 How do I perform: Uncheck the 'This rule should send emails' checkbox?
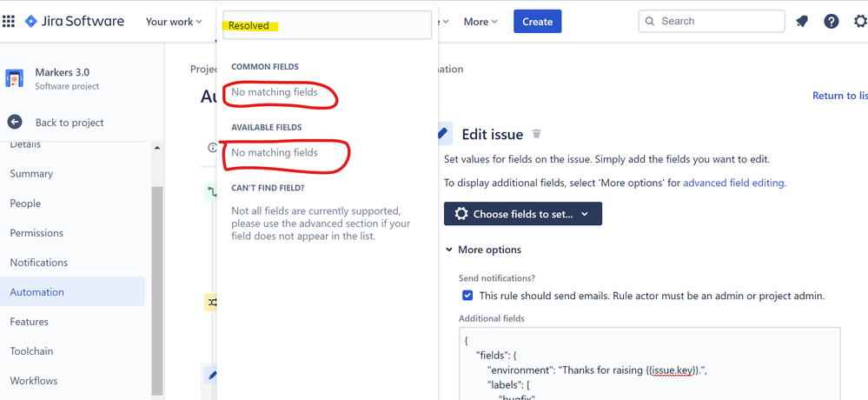tap(467, 296)
